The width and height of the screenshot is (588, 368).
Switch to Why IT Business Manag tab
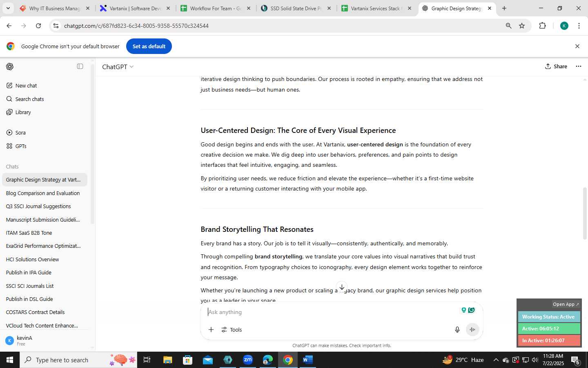(x=54, y=8)
